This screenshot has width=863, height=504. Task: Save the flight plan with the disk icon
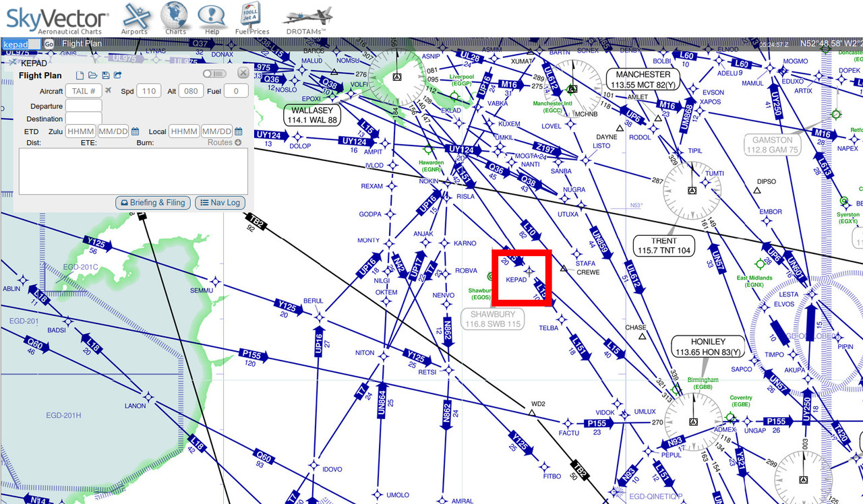[x=106, y=75]
